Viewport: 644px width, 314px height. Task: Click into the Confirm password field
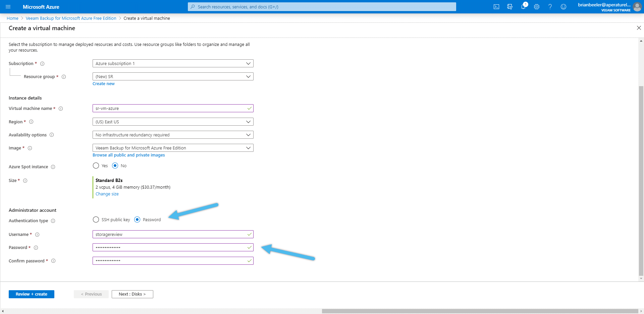[x=173, y=261]
